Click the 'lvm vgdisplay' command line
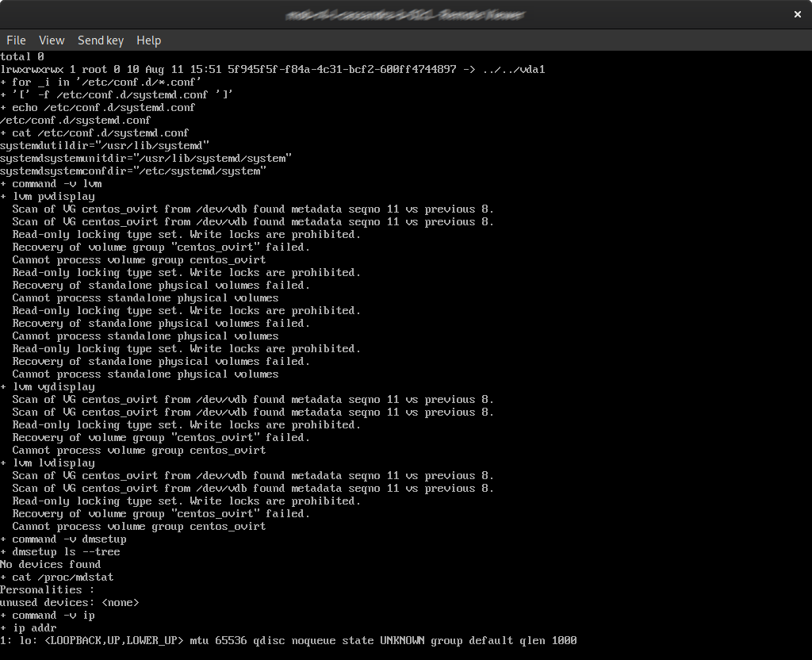 pyautogui.click(x=48, y=387)
